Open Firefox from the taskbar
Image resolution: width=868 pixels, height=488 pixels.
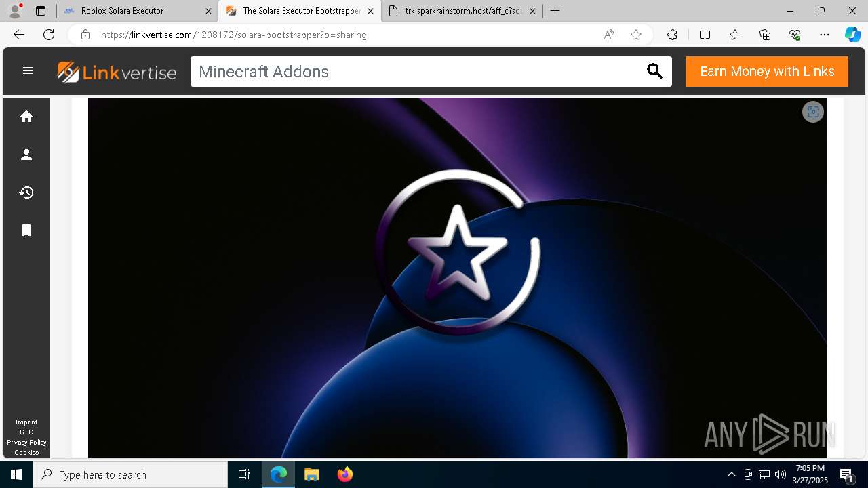pos(344,474)
